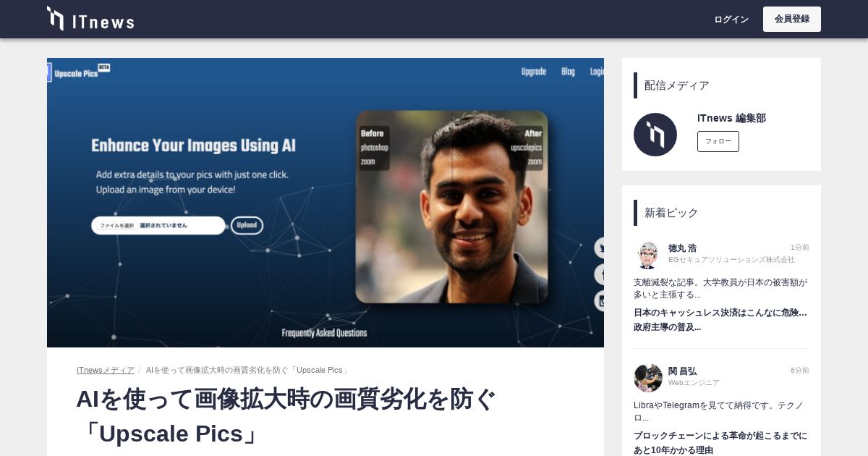Click the EGセキュアソリューションズ株式会社 company text
Screen dimensions: 868x456
pyautogui.click(x=731, y=259)
